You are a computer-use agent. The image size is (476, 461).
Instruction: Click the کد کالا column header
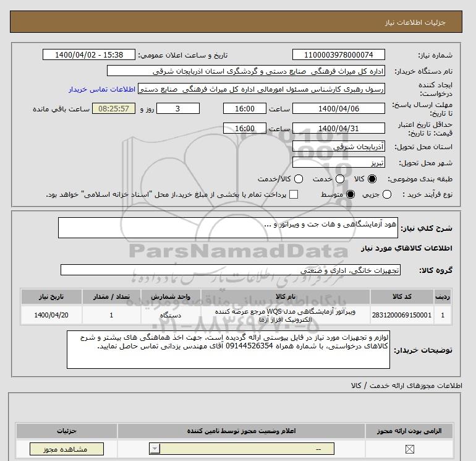[x=402, y=296]
